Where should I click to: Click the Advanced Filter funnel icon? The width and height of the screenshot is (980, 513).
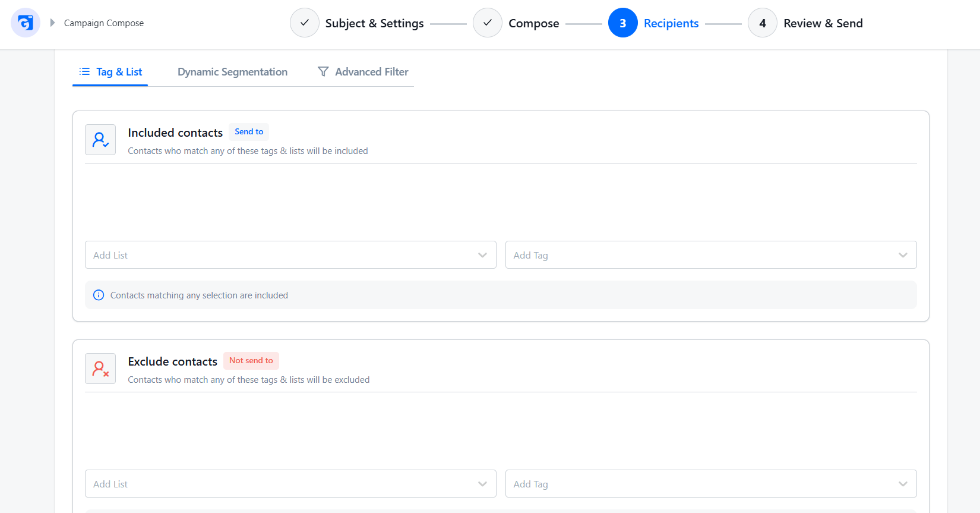point(323,71)
